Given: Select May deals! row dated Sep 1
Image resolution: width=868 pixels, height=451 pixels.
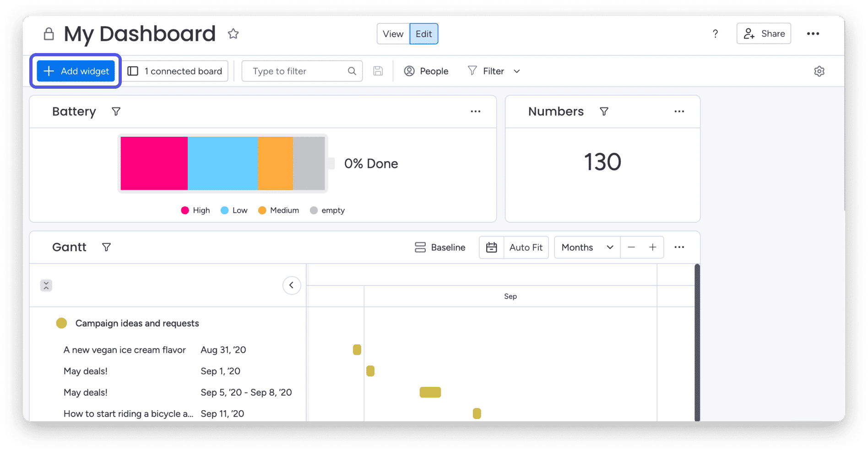Looking at the screenshot, I should click(86, 371).
